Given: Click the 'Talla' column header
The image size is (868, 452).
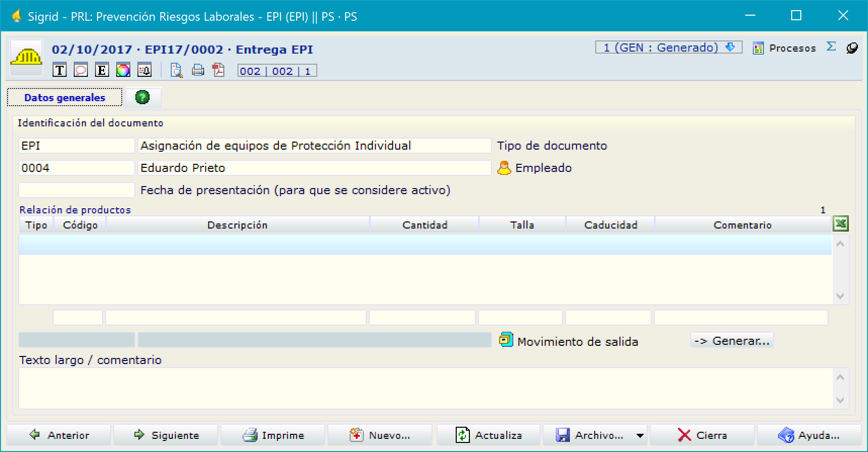Looking at the screenshot, I should [x=522, y=225].
